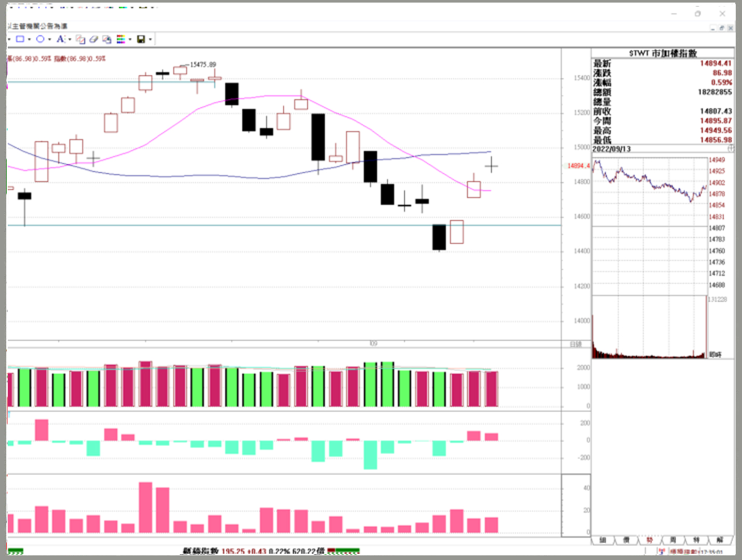
Task: Click the latest price 14894.41
Action: pyautogui.click(x=716, y=63)
